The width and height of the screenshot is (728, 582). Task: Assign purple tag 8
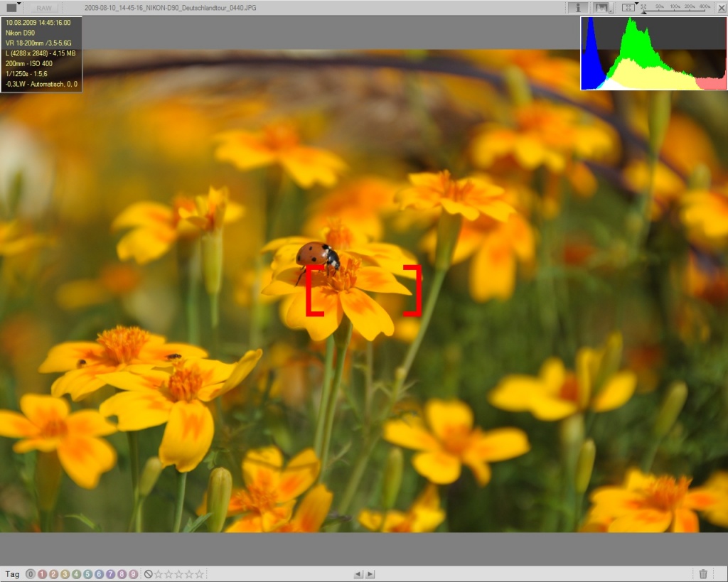click(122, 574)
